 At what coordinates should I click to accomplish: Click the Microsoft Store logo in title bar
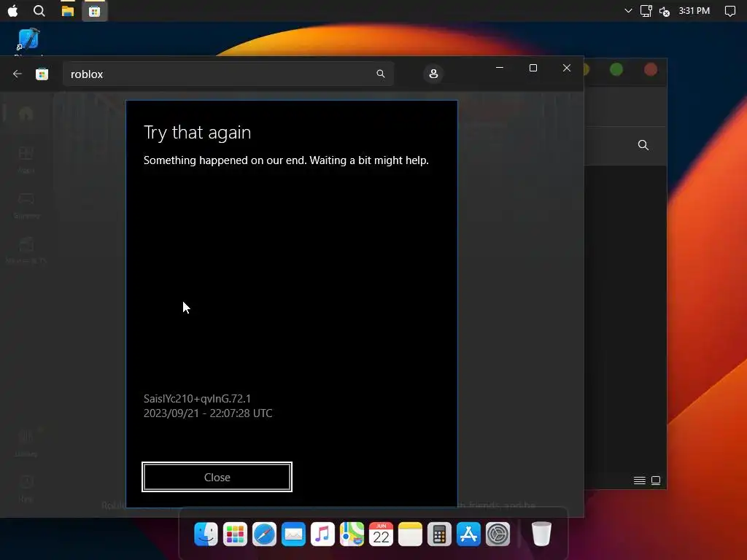[x=42, y=74]
